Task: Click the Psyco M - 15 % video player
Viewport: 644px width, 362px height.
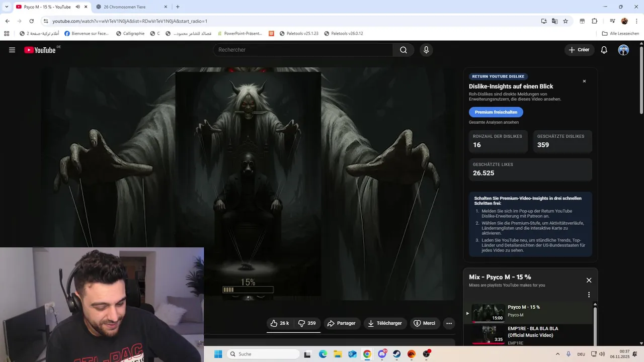Action: tap(248, 184)
